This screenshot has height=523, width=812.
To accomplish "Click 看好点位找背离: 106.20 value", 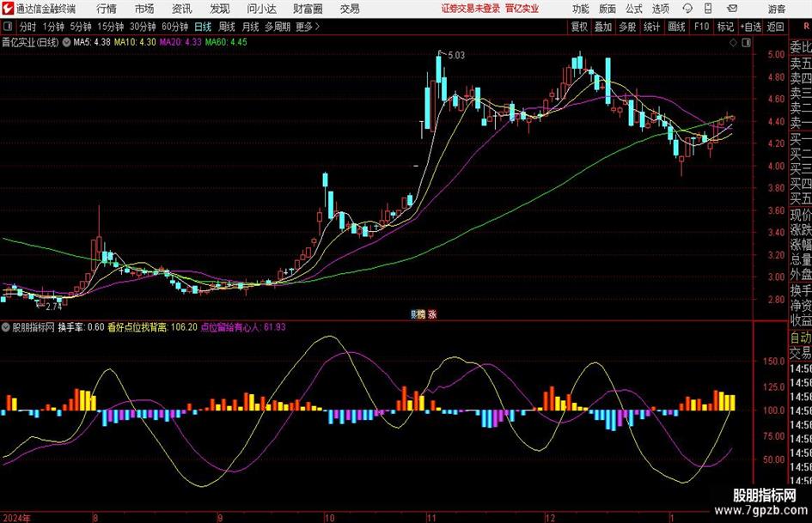I will point(152,326).
